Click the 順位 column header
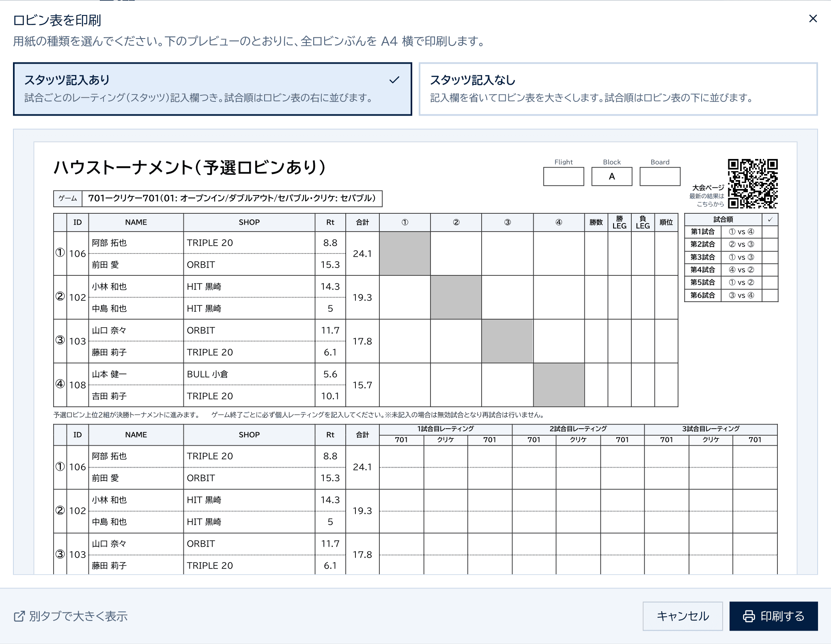The image size is (831, 644). (666, 222)
